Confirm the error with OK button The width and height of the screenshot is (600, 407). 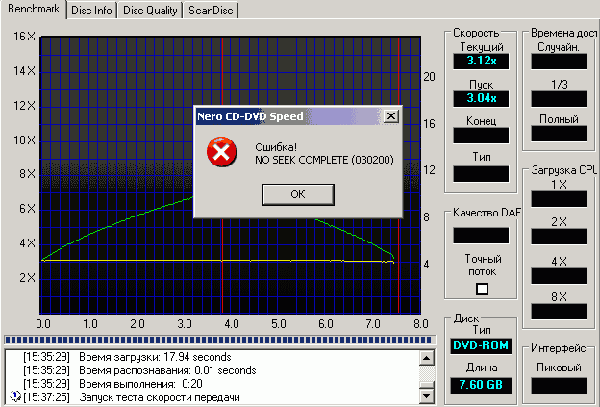[x=298, y=194]
